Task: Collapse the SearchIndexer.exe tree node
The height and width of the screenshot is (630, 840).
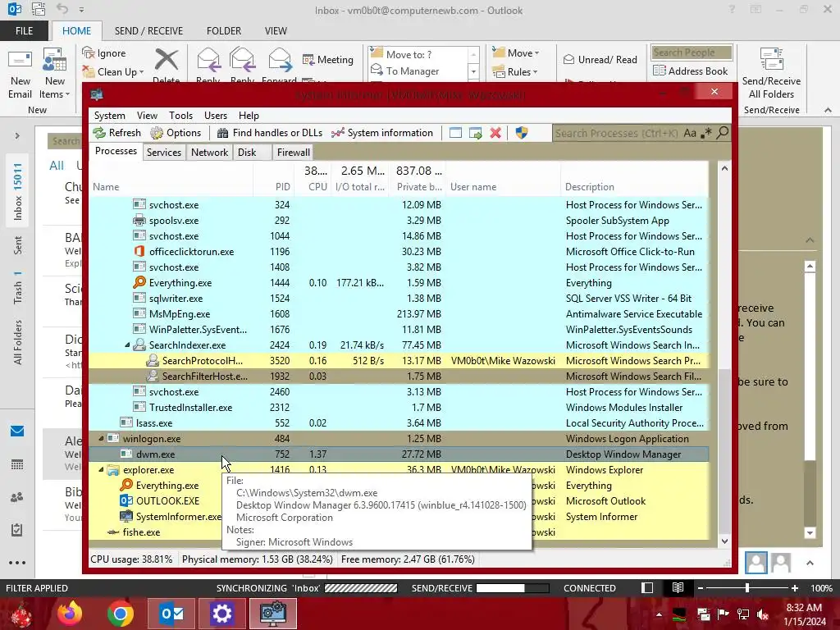Action: [x=127, y=345]
